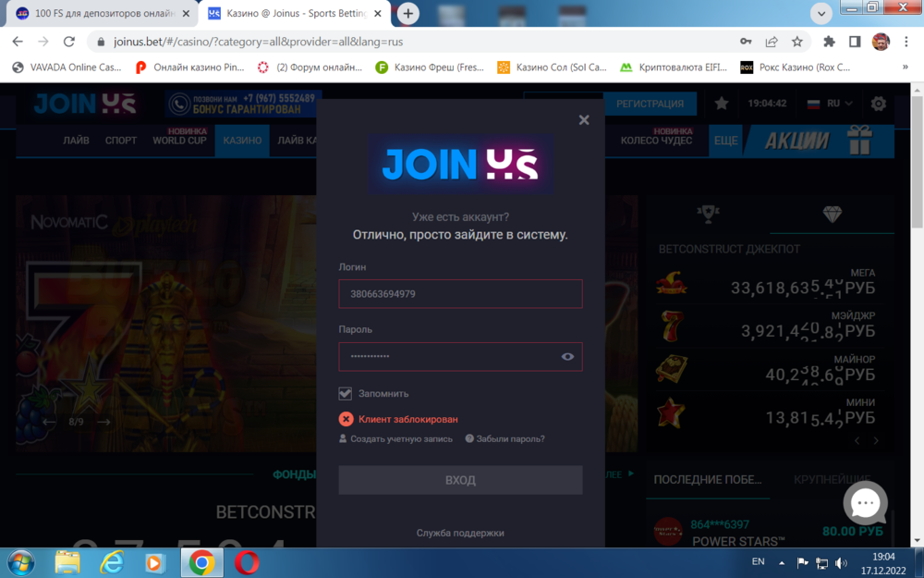Open the WORLD CUP menu item
Screen dimensions: 924x578
click(x=180, y=141)
